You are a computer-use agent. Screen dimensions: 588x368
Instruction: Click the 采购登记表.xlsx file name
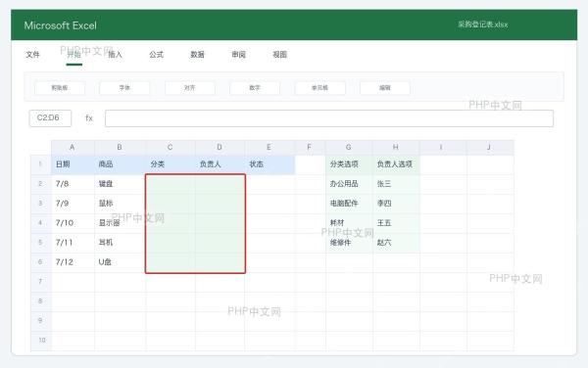pyautogui.click(x=482, y=24)
